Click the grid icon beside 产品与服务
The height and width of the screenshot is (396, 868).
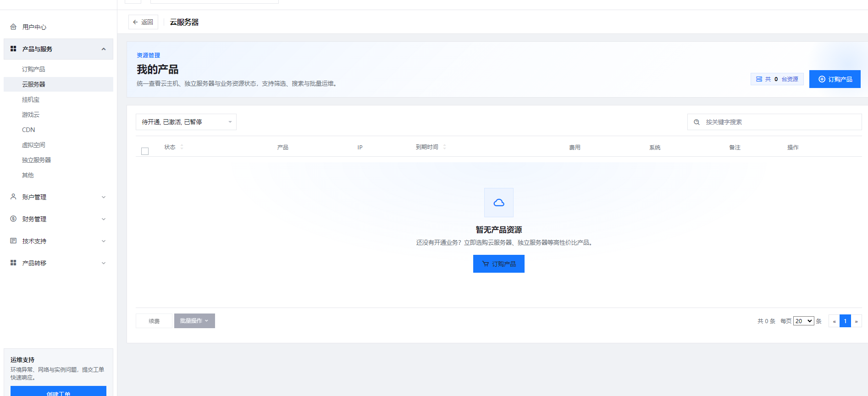point(13,49)
